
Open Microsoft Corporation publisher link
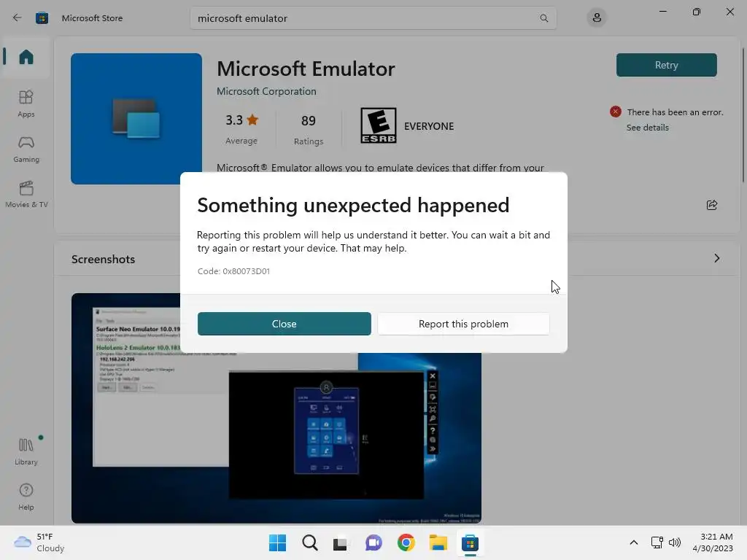[266, 91]
